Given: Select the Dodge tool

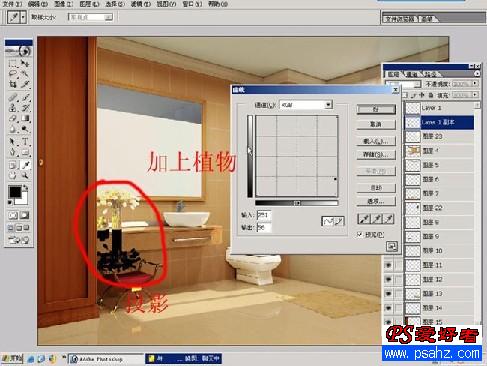Looking at the screenshot, I should (x=25, y=129).
